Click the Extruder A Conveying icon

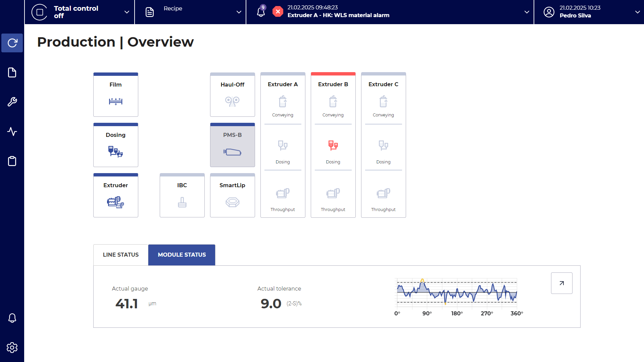pos(283,102)
